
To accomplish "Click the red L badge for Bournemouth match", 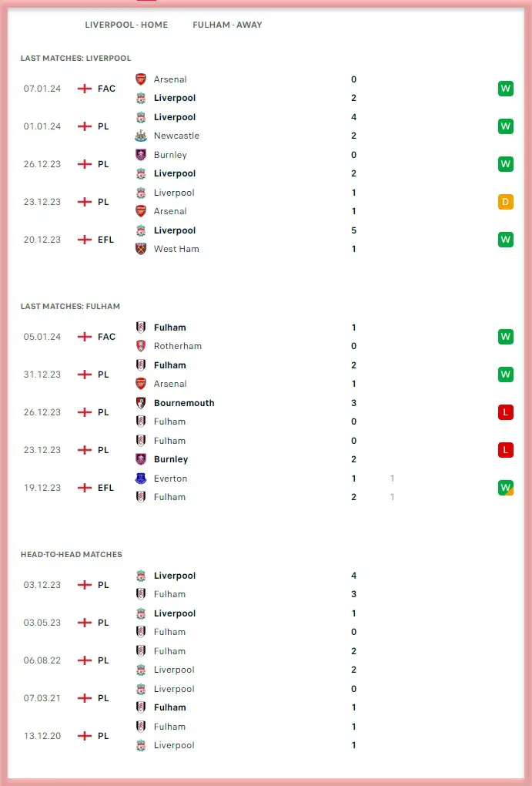I will 505,412.
